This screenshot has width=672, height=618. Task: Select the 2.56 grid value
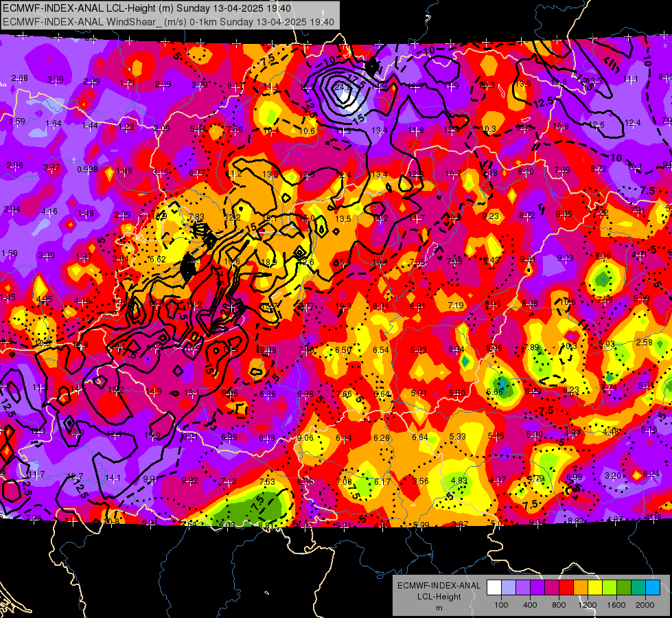[x=15, y=165]
